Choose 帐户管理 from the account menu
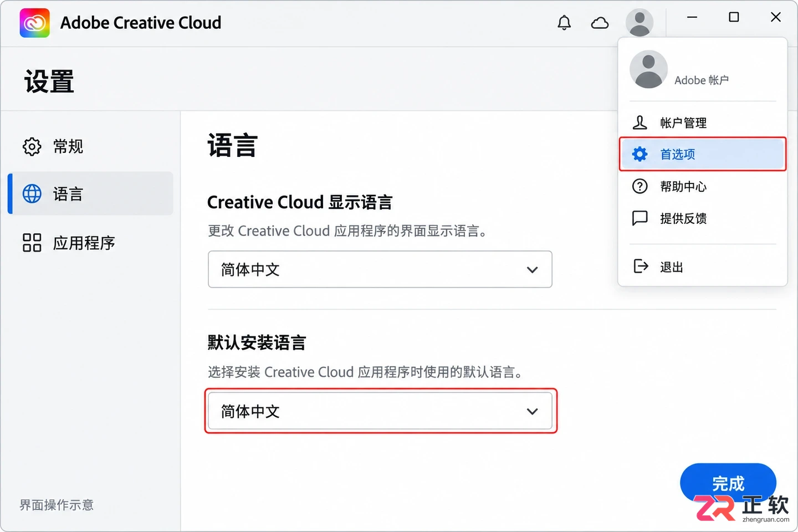 click(x=703, y=122)
